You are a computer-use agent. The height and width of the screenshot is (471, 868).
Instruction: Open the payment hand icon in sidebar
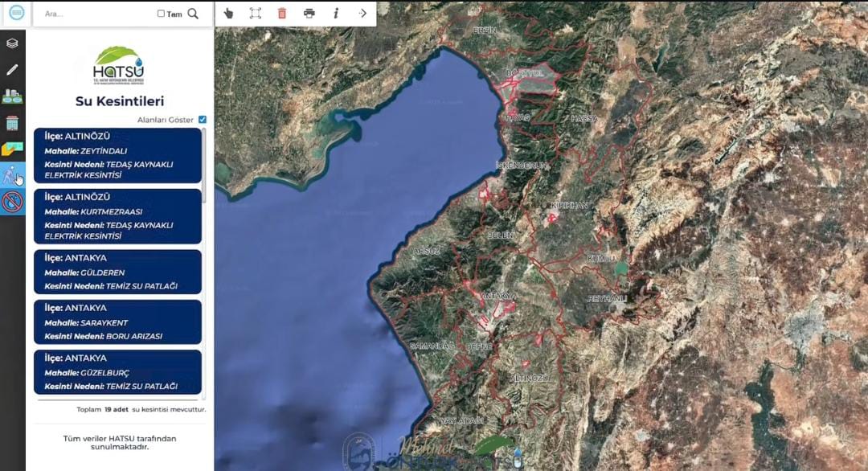tap(12, 149)
